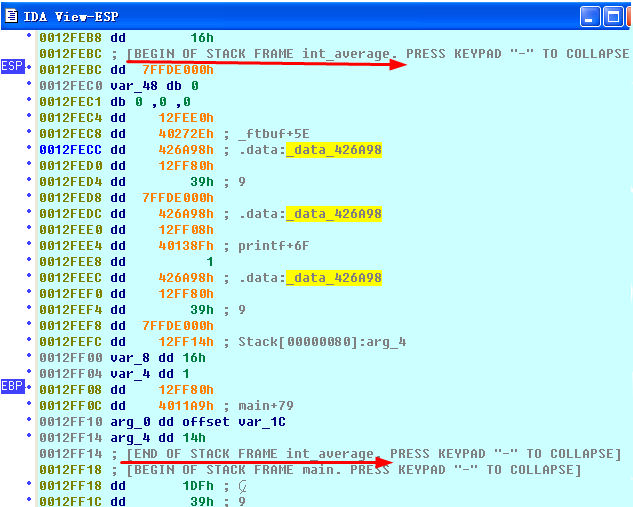Click 4011A9h value at 0012FF0C

pyautogui.click(x=186, y=406)
